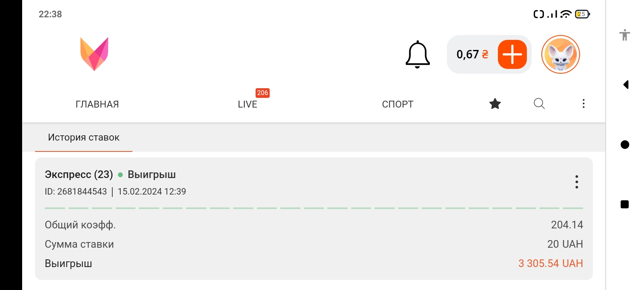Tap the Android recents square button

(625, 205)
